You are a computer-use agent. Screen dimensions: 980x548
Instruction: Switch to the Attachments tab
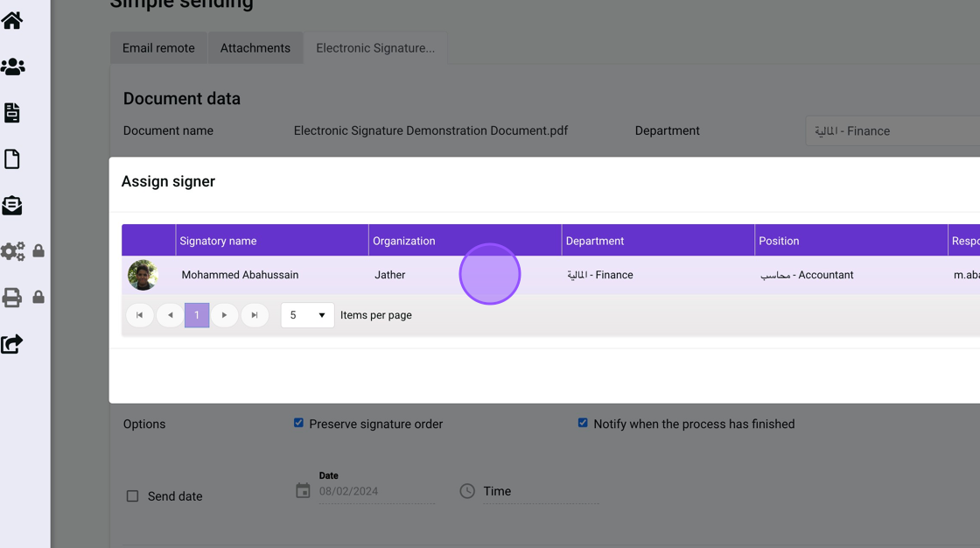[x=255, y=48]
